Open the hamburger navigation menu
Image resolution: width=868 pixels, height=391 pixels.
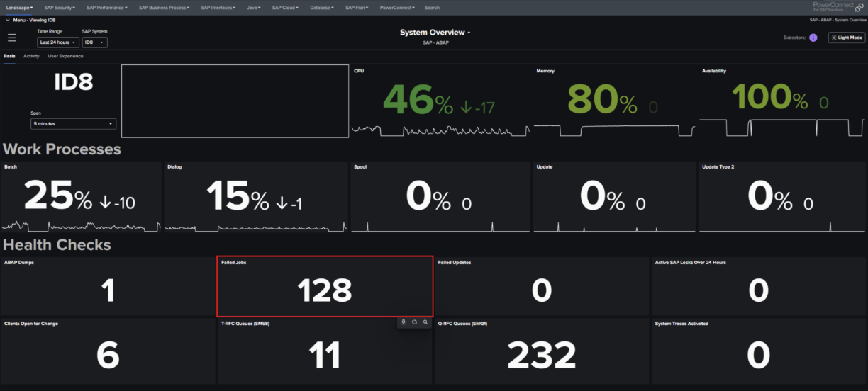[x=11, y=38]
